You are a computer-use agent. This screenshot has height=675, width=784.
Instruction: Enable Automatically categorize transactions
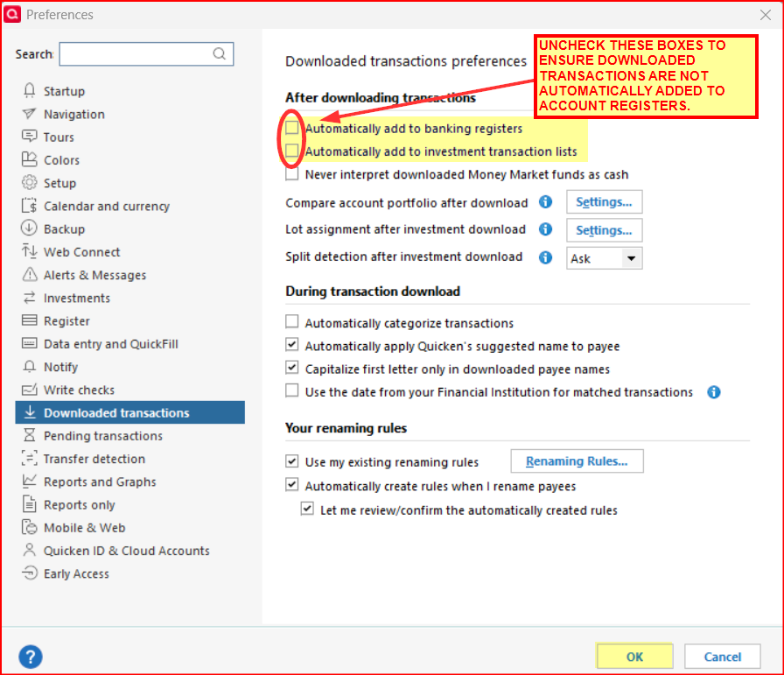[x=292, y=321]
